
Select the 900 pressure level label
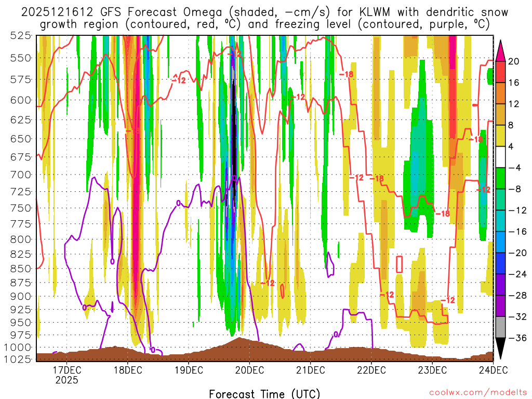click(20, 297)
